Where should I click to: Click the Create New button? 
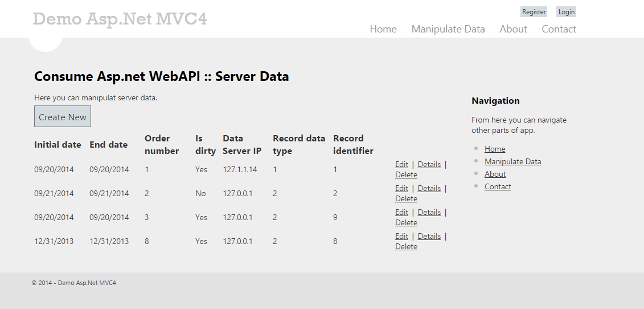(63, 117)
